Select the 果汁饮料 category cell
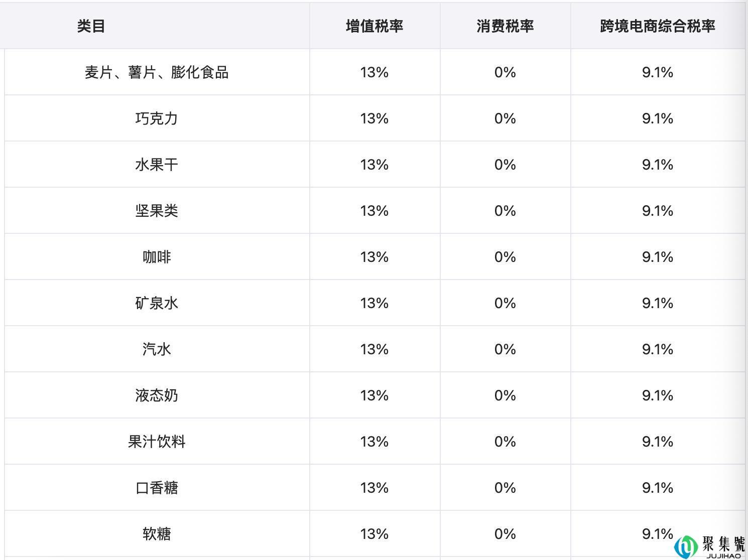The width and height of the screenshot is (748, 560). [157, 442]
